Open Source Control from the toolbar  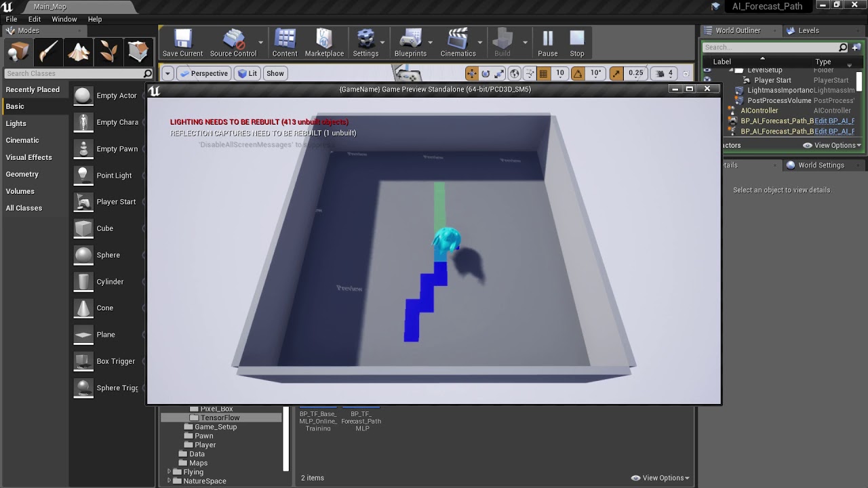[233, 43]
